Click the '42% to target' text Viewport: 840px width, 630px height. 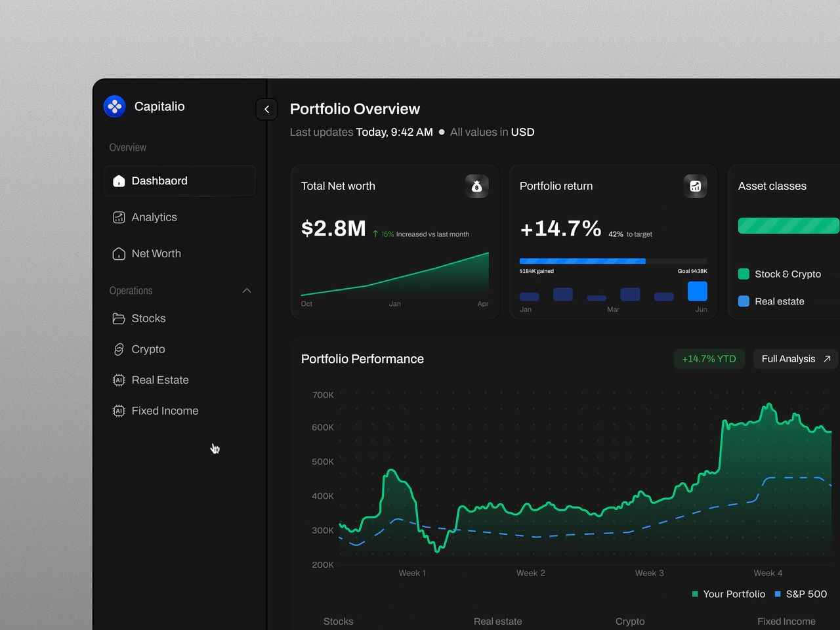pyautogui.click(x=631, y=234)
